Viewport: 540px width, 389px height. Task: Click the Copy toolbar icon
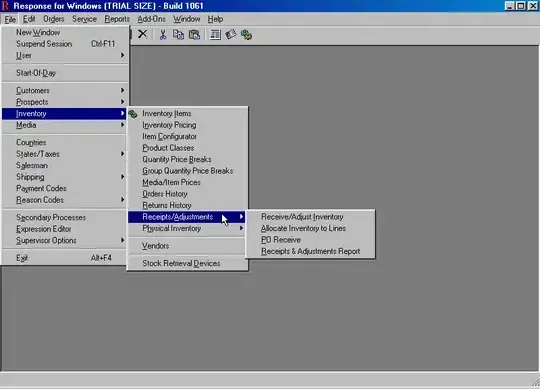pyautogui.click(x=178, y=34)
